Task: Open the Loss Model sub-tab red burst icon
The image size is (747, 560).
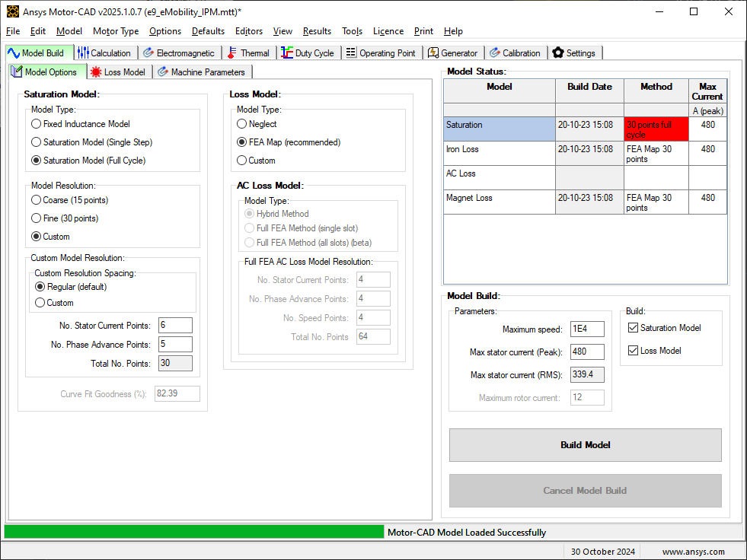Action: [x=96, y=72]
